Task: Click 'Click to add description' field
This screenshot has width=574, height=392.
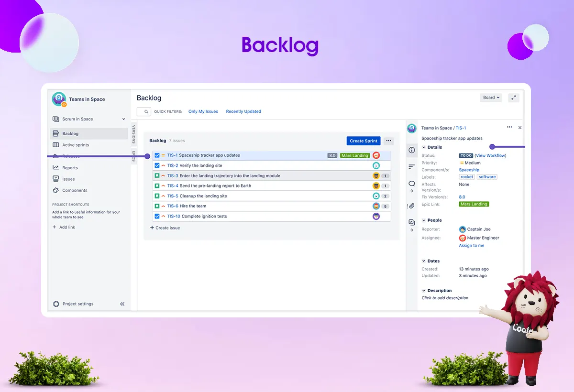Action: coord(445,298)
